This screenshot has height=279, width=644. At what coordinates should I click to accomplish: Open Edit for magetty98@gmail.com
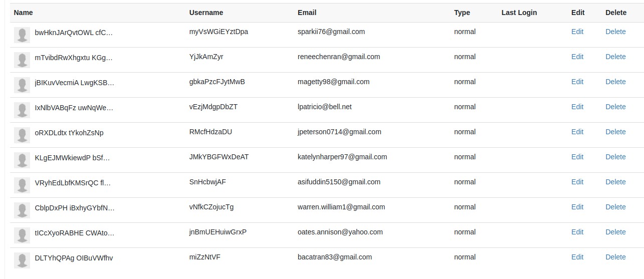pyautogui.click(x=577, y=82)
